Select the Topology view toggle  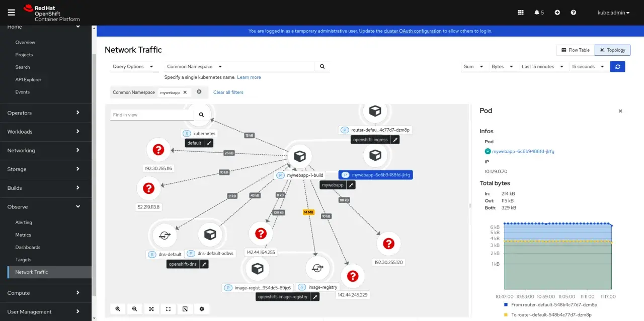(x=612, y=50)
